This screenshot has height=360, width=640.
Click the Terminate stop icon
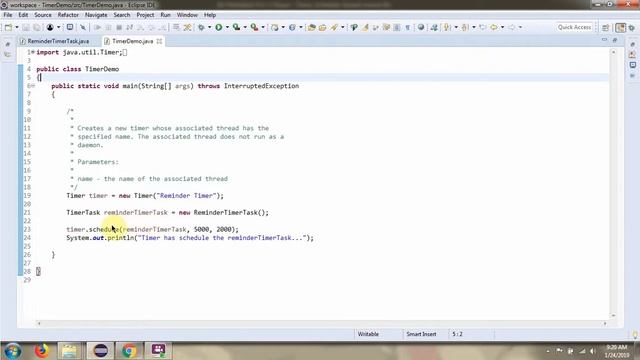tap(119, 27)
